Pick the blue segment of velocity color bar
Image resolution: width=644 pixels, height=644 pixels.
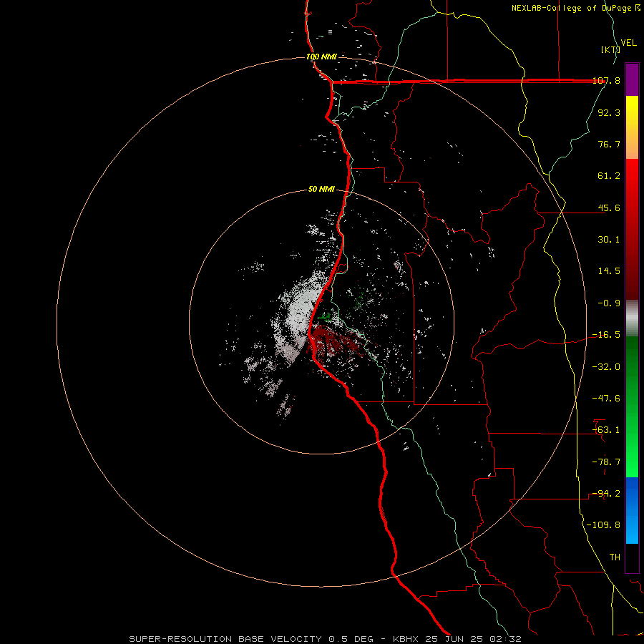click(x=632, y=510)
